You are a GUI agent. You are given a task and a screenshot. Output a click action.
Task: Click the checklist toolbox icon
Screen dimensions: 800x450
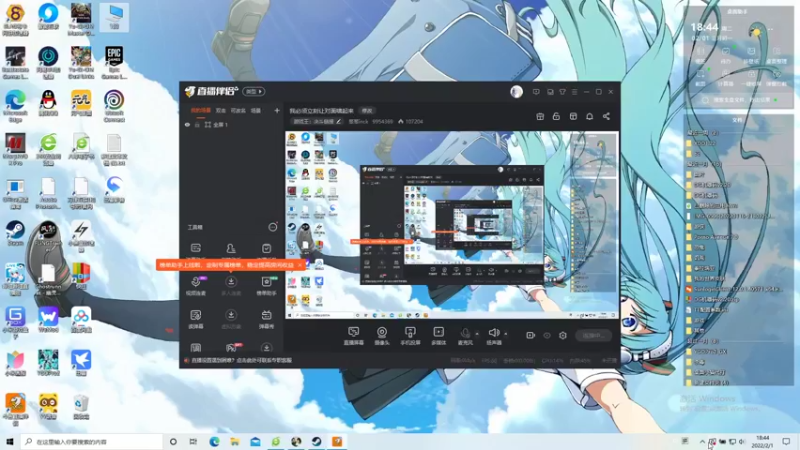point(266,248)
